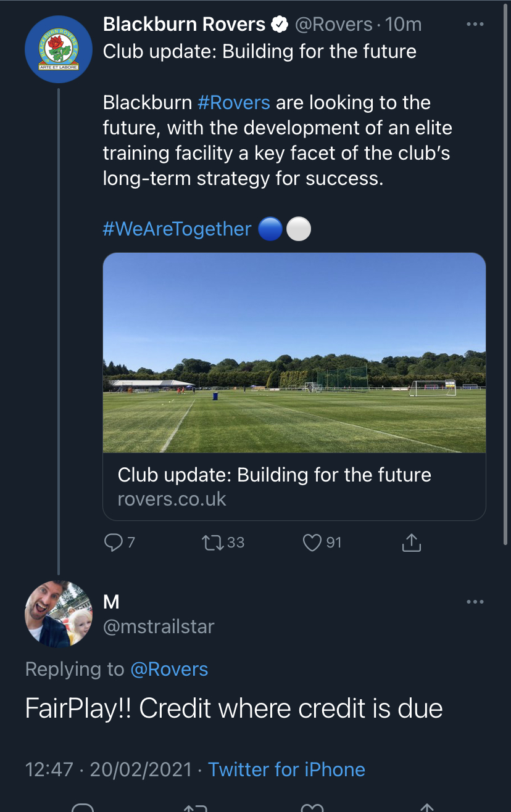Like the Blackburn Rovers tweet
Image resolution: width=511 pixels, height=812 pixels.
point(312,543)
